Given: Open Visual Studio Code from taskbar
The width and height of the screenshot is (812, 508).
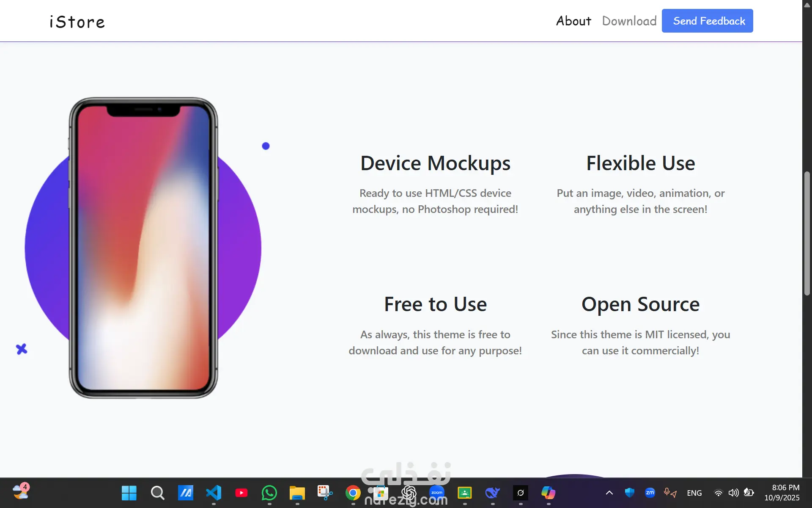Looking at the screenshot, I should pos(214,493).
